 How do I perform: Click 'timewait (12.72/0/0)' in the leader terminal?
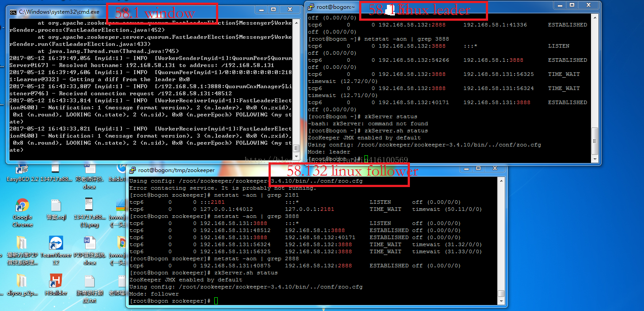343,81
